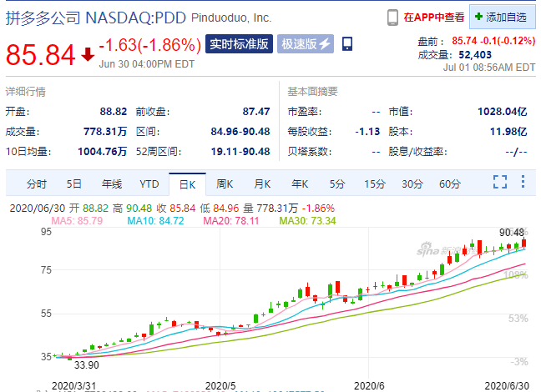Click the 详细行情 heading
The image size is (541, 392).
(26, 92)
